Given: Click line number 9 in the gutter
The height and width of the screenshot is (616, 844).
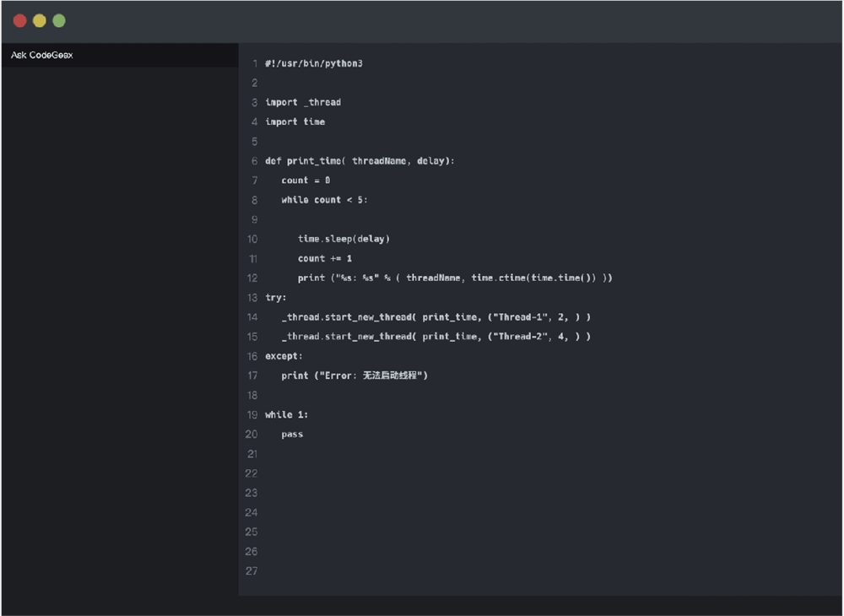Looking at the screenshot, I should [254, 219].
